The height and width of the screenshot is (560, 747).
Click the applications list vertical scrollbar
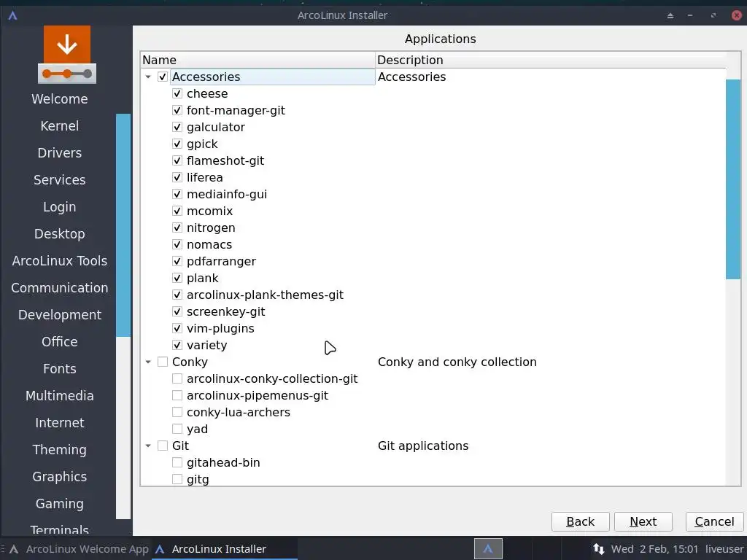[x=732, y=179]
